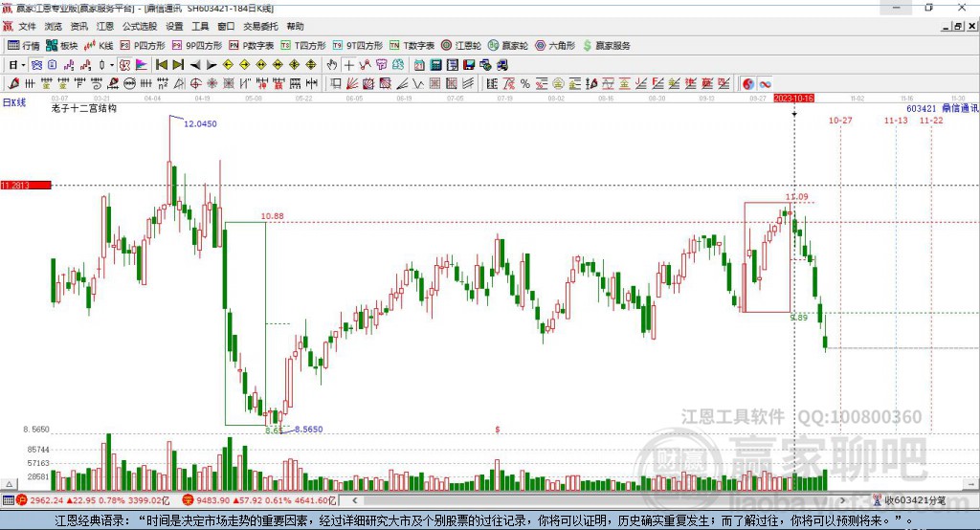980x530 pixels.
Task: Click the small triangle button beside volume
Action: point(9,484)
